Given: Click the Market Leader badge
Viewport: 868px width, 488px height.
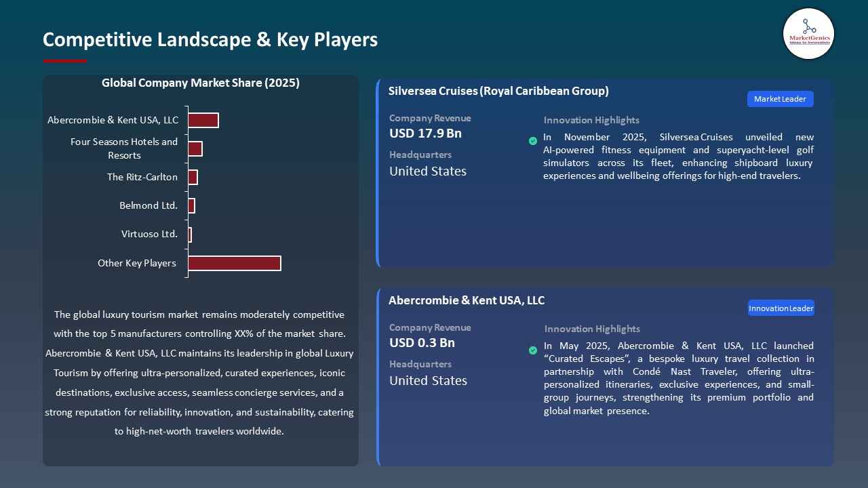Looking at the screenshot, I should 781,99.
